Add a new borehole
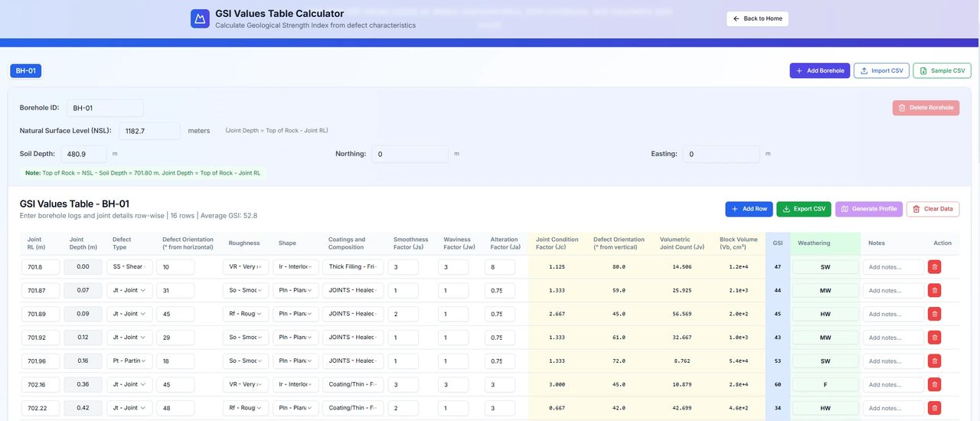 pos(820,70)
